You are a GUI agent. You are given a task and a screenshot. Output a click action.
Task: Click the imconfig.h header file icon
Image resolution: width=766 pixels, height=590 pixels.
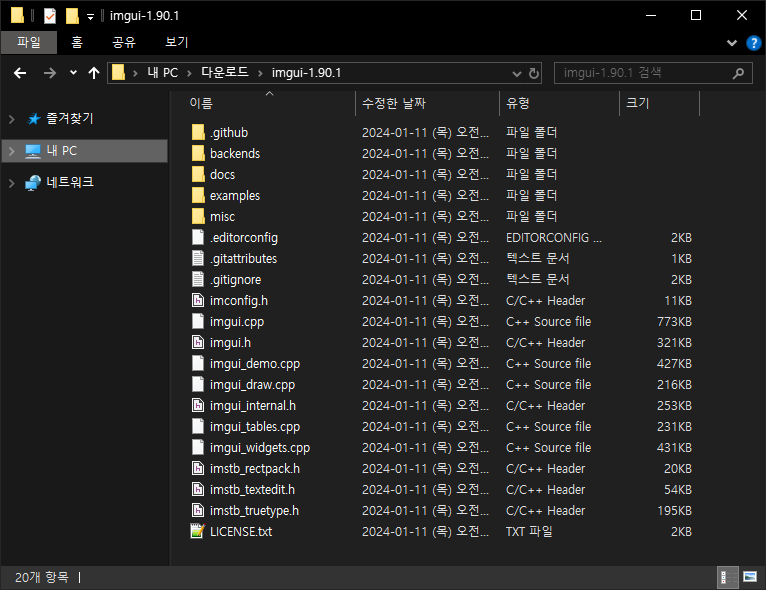coord(198,300)
